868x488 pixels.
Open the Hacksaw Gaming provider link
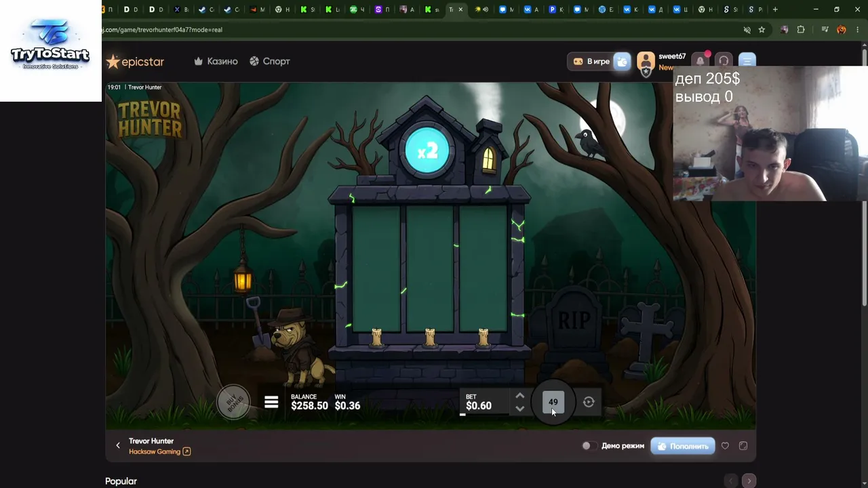pos(159,451)
